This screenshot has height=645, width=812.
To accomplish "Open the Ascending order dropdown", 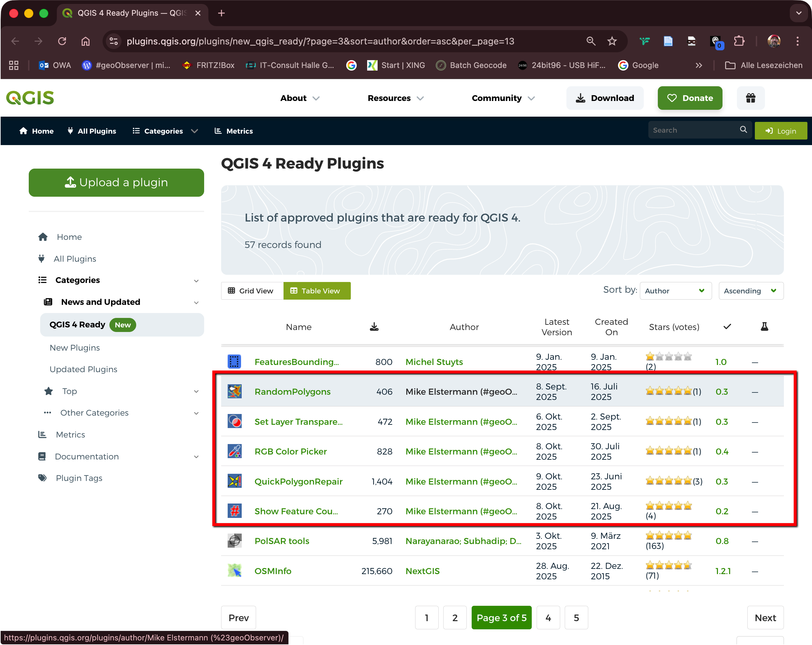I will tap(750, 291).
